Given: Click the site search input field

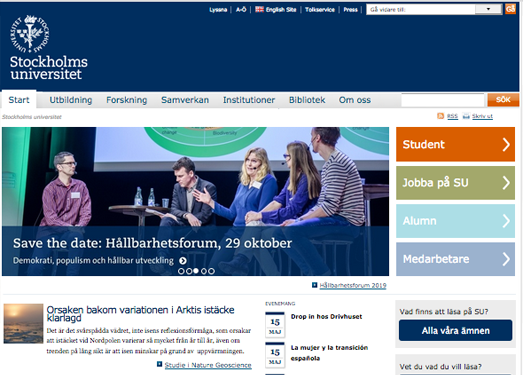Looking at the screenshot, I should click(443, 100).
